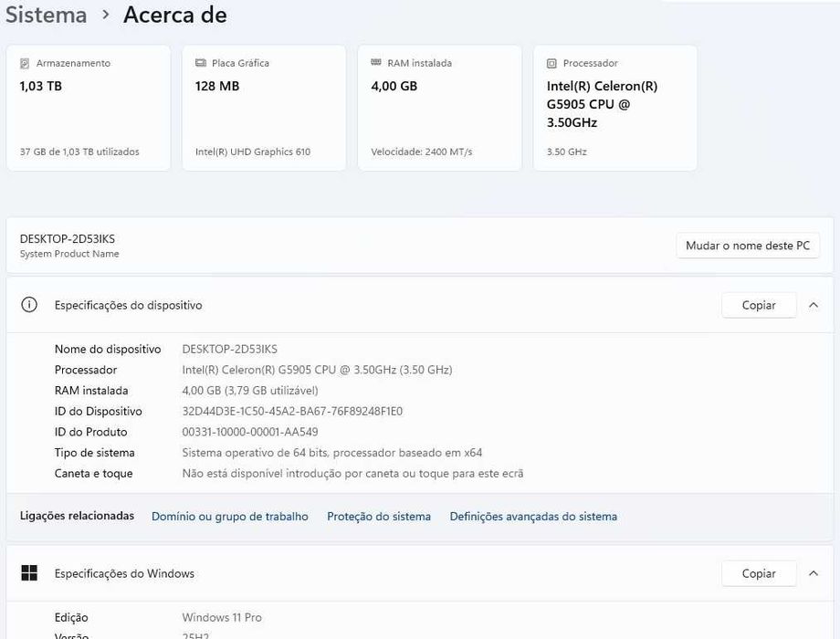Click Velocidade: 2400 MT/s text

click(422, 152)
